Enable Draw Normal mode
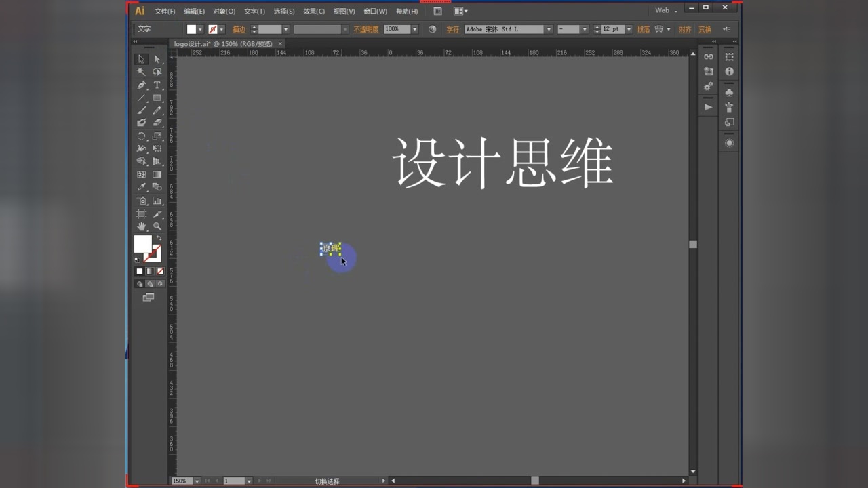This screenshot has height=488, width=868. [x=140, y=284]
